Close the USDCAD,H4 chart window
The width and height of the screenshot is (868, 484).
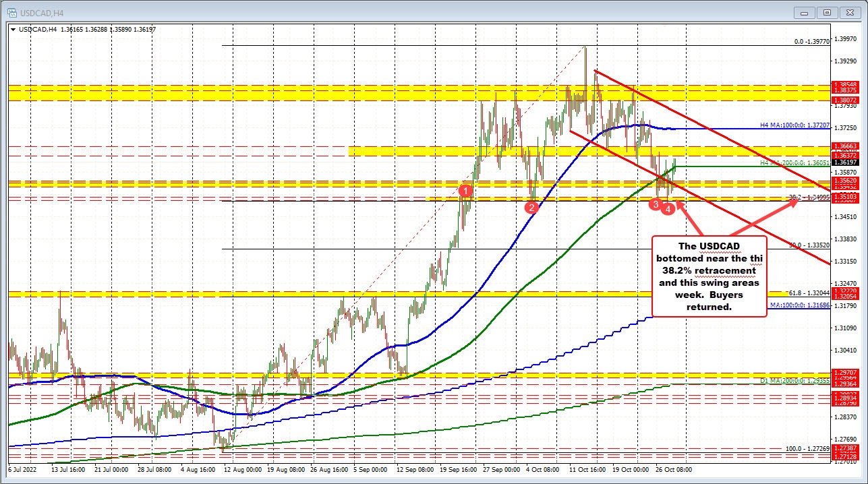coord(850,12)
